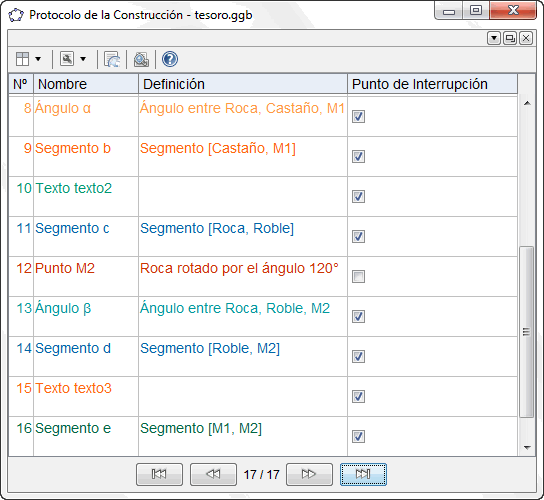Viewport: 544px width, 500px height.
Task: Click the options icon in toolbar
Action: coord(67,59)
